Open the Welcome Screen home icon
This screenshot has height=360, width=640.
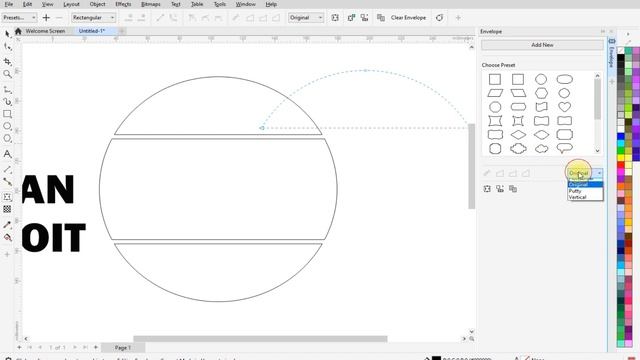pos(18,31)
